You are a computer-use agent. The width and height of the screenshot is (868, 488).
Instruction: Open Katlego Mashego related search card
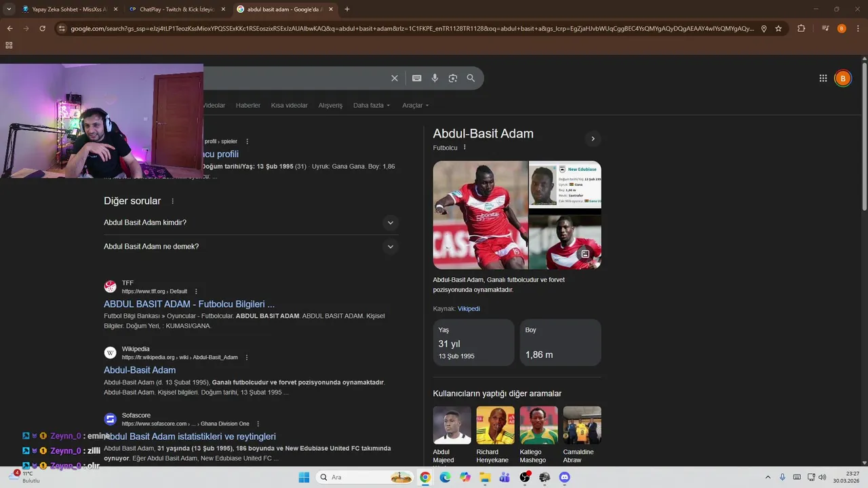click(x=538, y=435)
